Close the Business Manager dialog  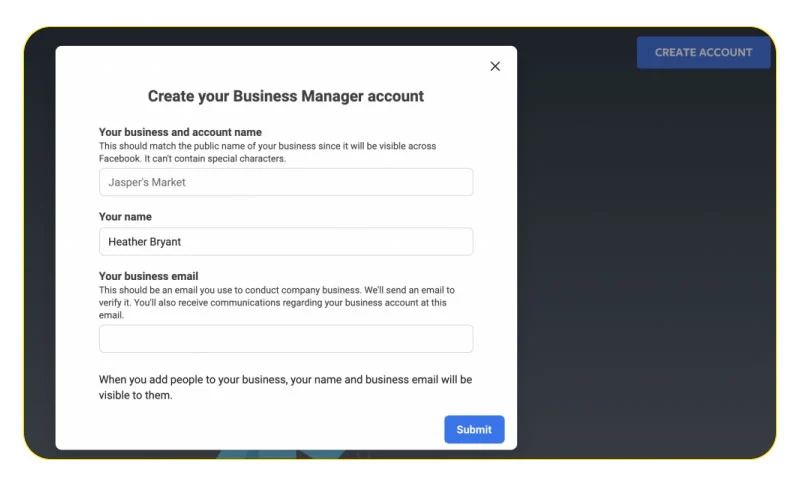coord(494,66)
